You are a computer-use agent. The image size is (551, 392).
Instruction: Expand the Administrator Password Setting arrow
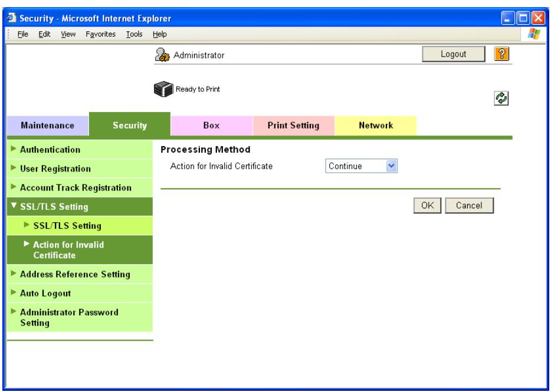point(14,311)
